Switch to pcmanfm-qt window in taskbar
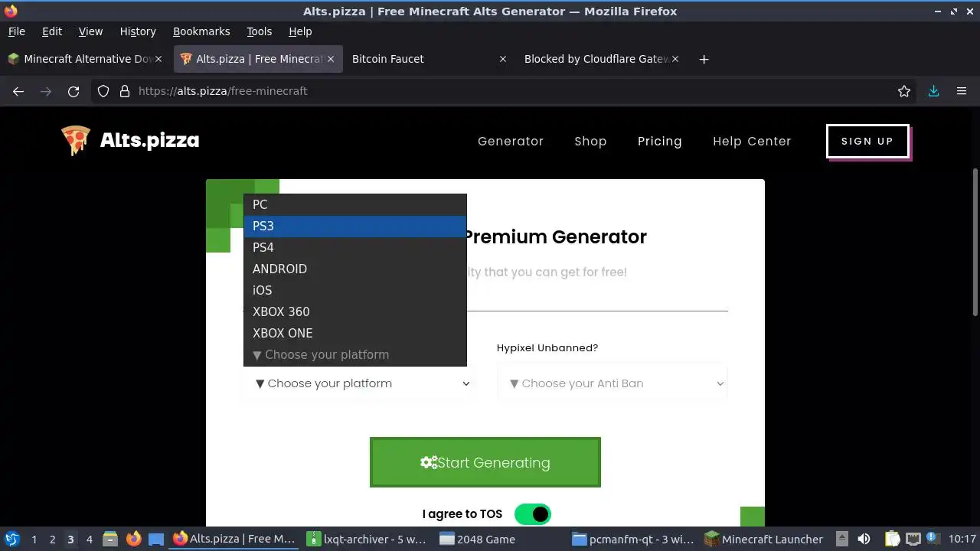Image resolution: width=980 pixels, height=551 pixels. (x=633, y=539)
